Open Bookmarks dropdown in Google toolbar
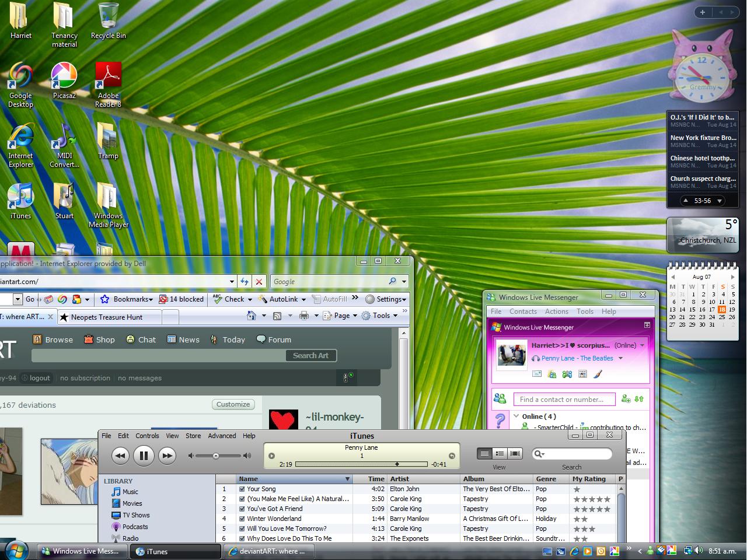Image resolution: width=747 pixels, height=560 pixels. (127, 299)
